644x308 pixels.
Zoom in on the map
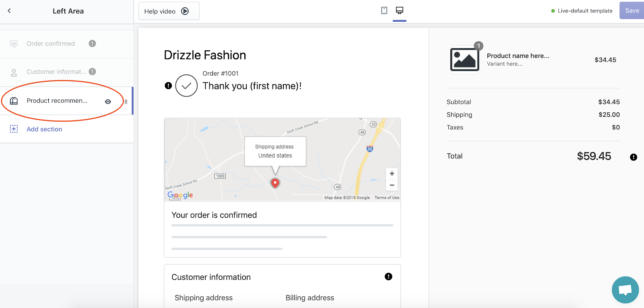(392, 174)
